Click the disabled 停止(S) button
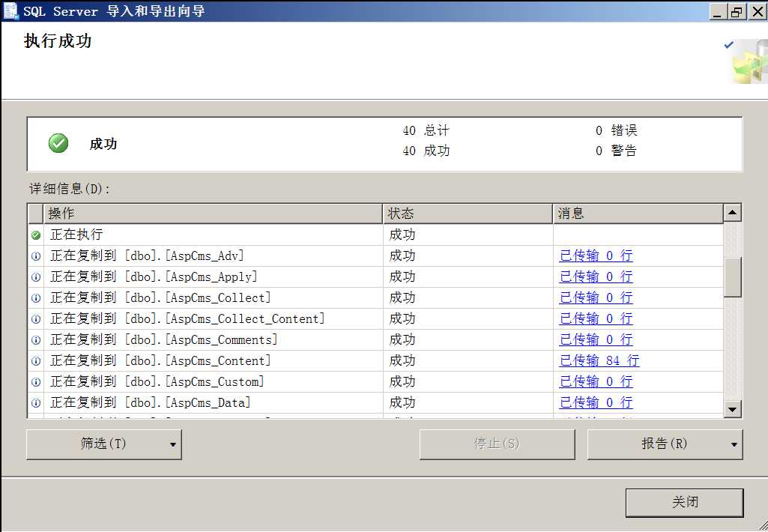Screen dimensions: 768x532 tap(498, 444)
